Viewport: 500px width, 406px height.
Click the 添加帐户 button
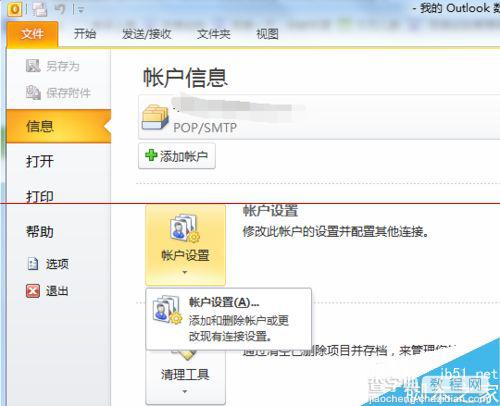pyautogui.click(x=177, y=156)
